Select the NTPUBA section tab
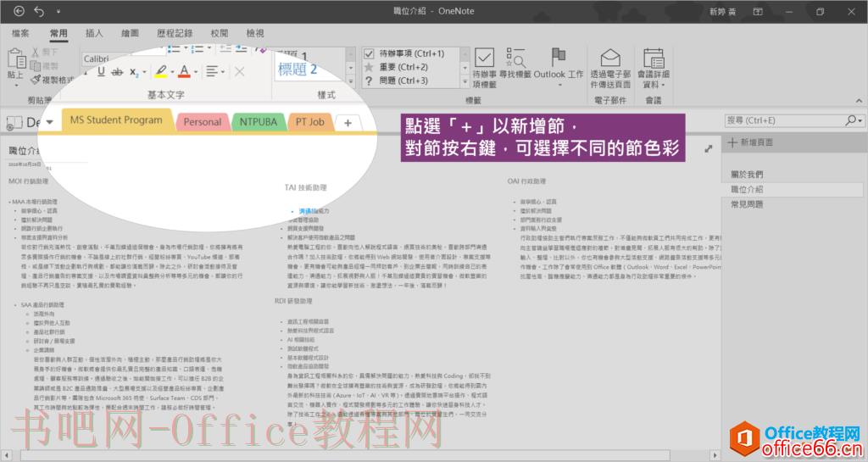The image size is (868, 462). 258,122
